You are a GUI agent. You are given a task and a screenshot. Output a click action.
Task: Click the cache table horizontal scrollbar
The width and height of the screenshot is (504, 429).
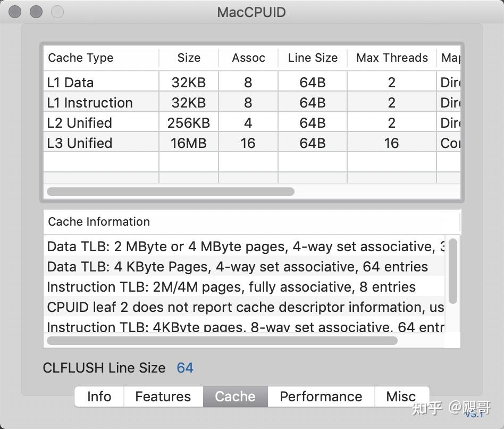pos(170,192)
